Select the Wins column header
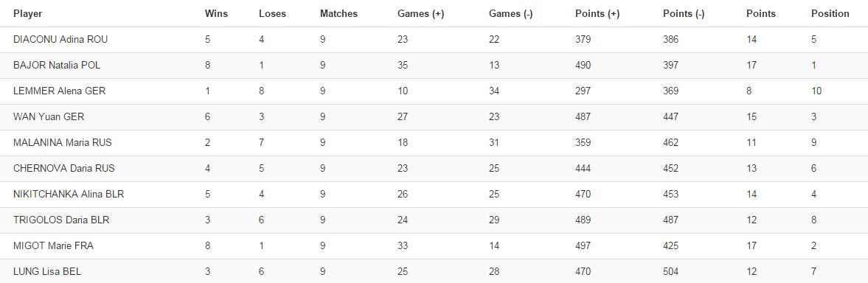Image resolution: width=868 pixels, height=283 pixels. (x=216, y=14)
